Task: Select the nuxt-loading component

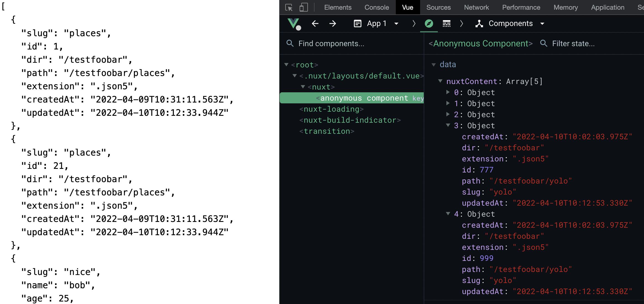Action: [x=331, y=109]
